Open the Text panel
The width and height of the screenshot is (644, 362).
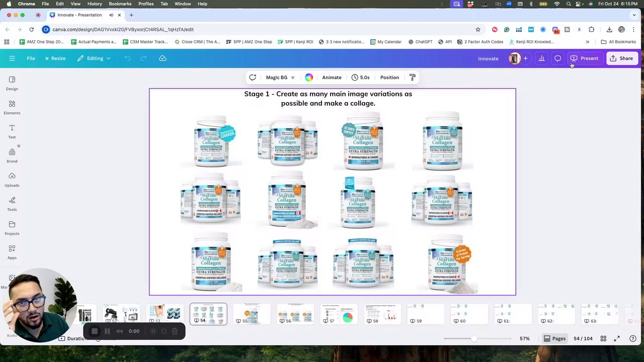click(x=12, y=131)
